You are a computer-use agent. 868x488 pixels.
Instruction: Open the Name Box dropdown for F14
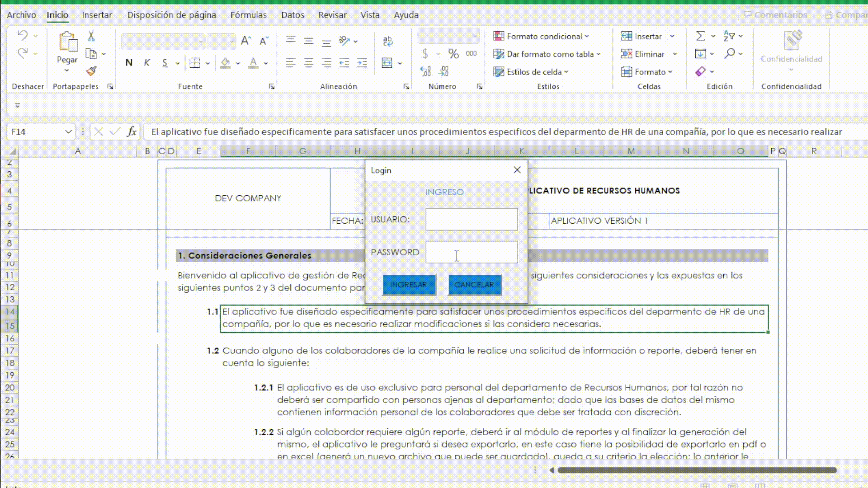pyautogui.click(x=68, y=131)
